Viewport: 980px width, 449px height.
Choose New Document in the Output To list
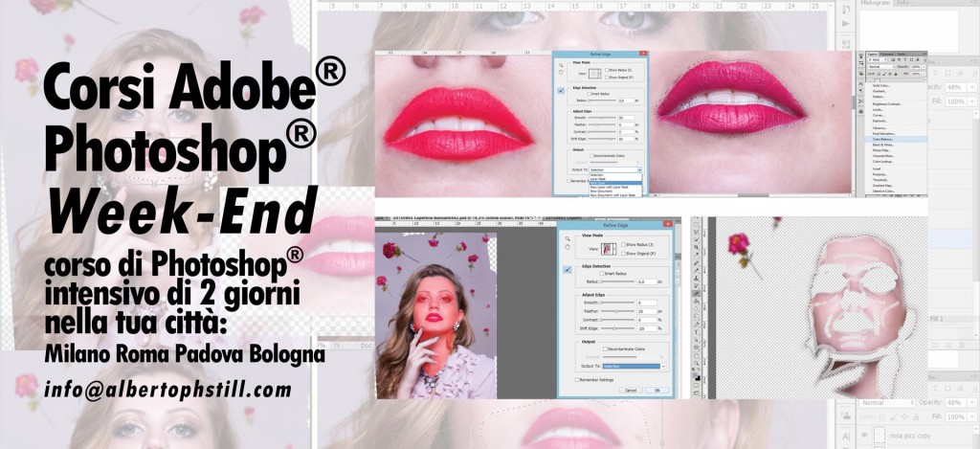[x=615, y=191]
